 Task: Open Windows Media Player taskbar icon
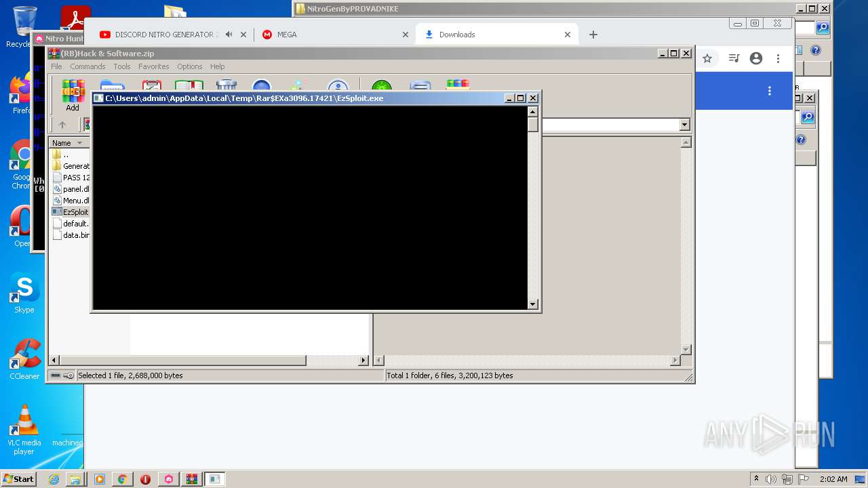pyautogui.click(x=99, y=479)
